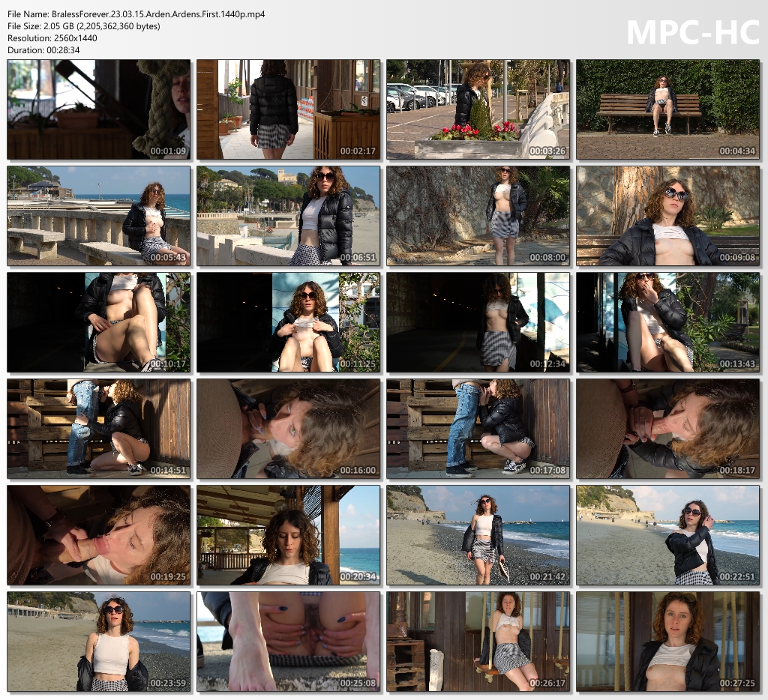This screenshot has width=768, height=700.
Task: Open the park bench frame at 00:04:34
Action: (667, 109)
